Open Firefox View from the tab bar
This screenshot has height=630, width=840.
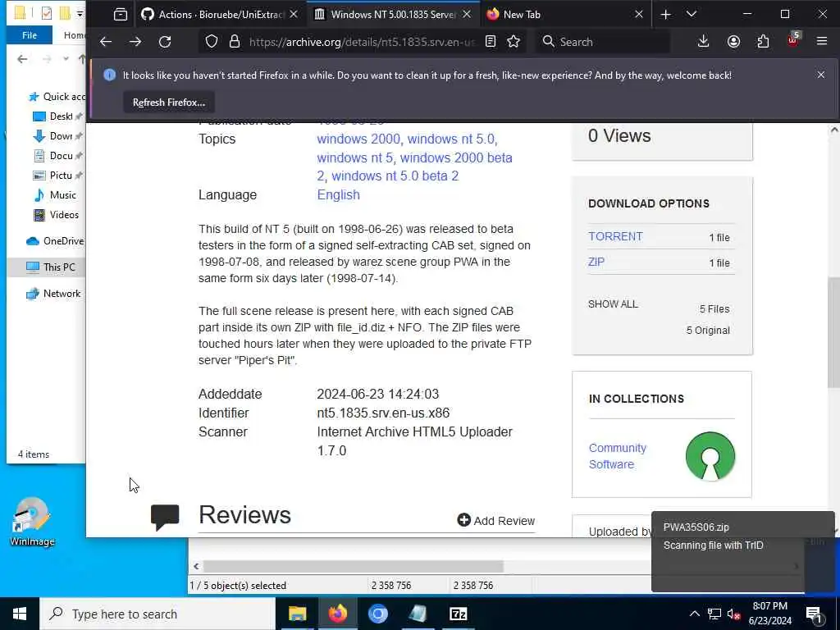tap(121, 15)
